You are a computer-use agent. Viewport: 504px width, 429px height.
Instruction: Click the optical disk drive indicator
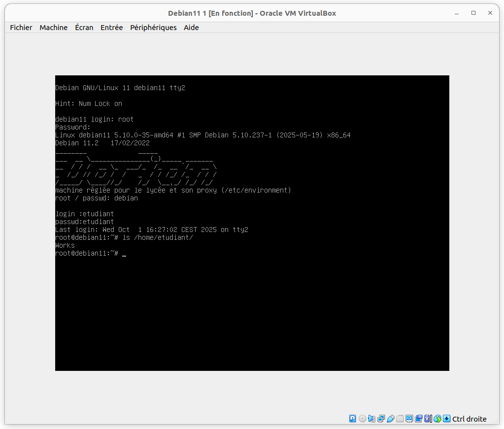[362, 419]
